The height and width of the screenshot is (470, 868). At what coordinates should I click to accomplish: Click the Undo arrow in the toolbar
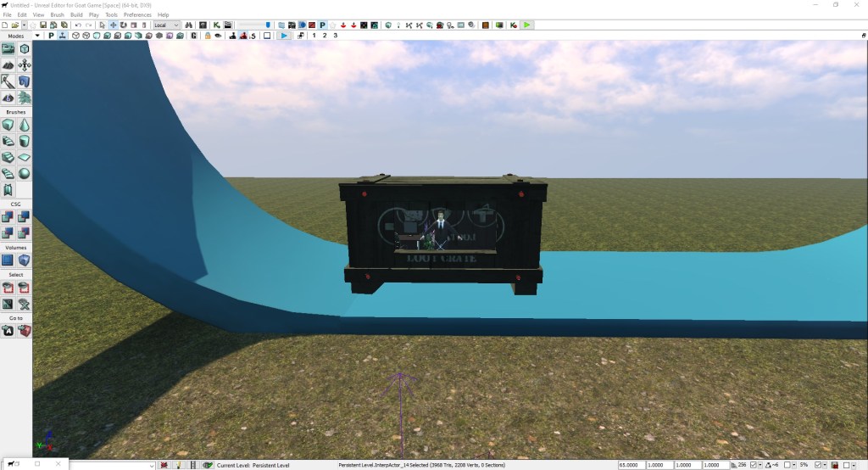[x=78, y=25]
